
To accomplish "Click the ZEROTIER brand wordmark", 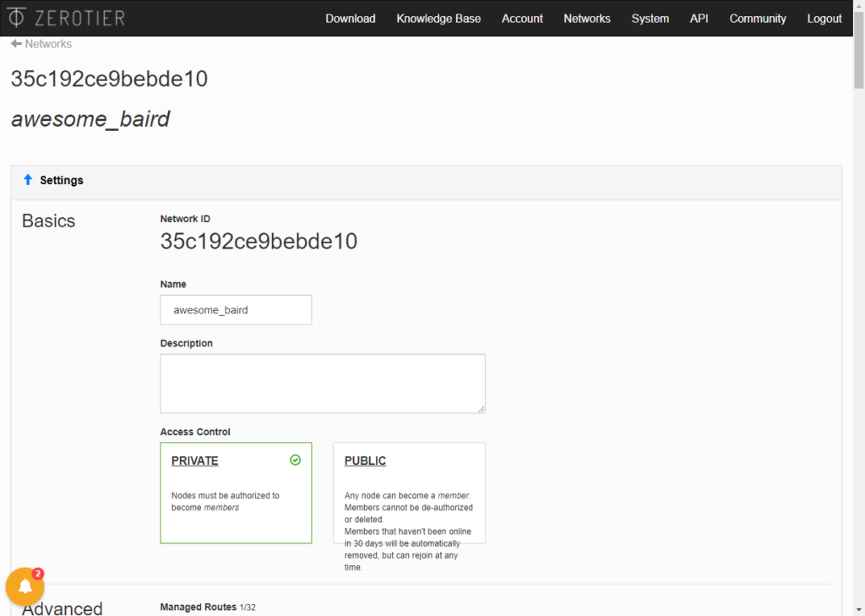I will (x=80, y=19).
